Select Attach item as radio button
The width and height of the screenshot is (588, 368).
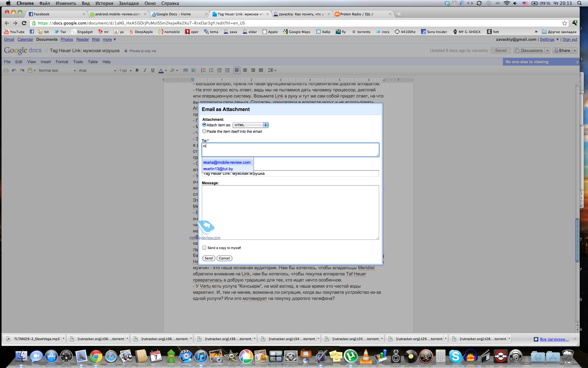tap(204, 125)
